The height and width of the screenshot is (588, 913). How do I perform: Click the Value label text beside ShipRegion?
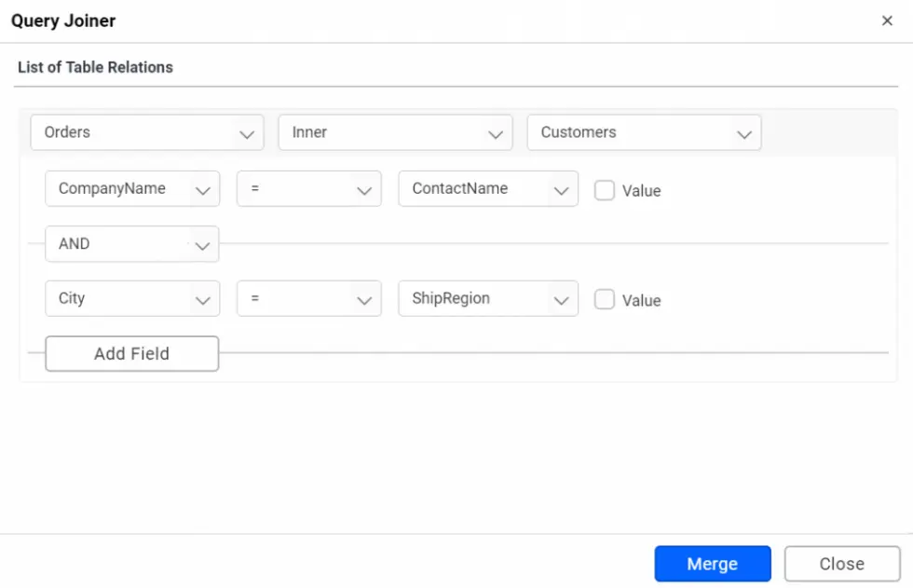click(x=641, y=301)
